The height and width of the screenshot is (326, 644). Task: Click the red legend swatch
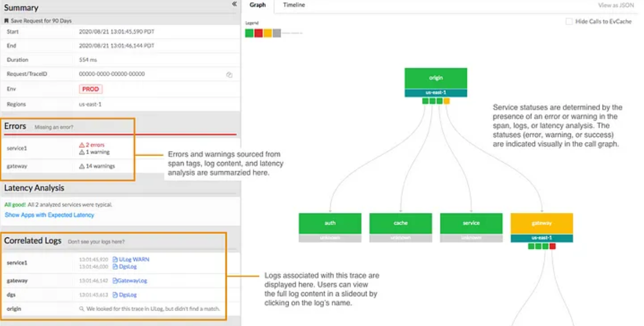pos(259,33)
